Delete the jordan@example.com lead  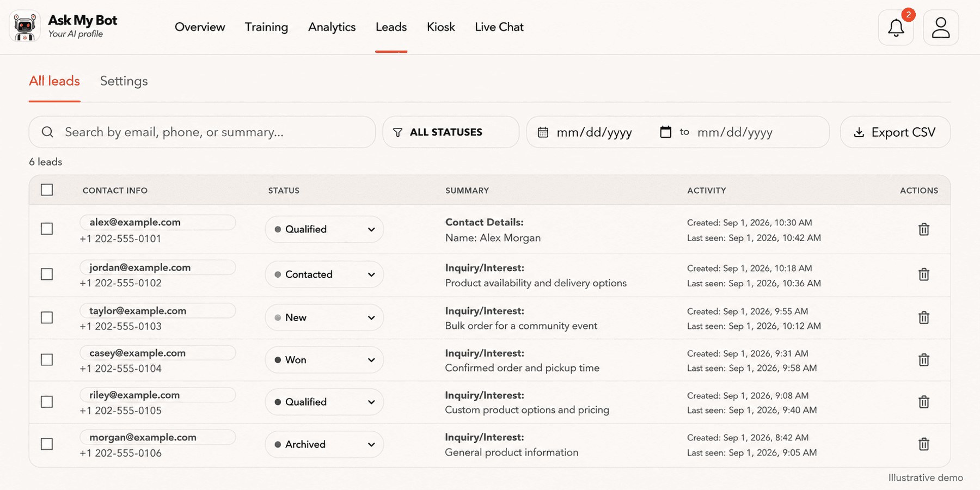[x=924, y=274]
